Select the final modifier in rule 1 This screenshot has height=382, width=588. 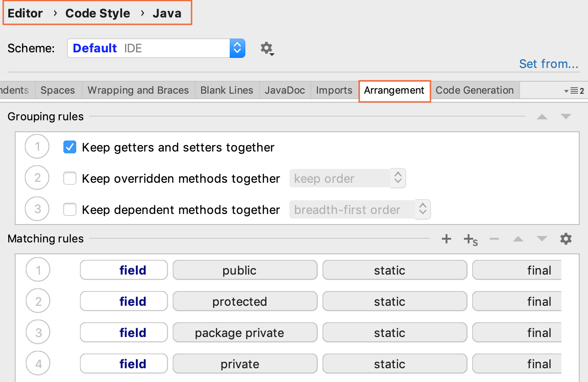click(517, 270)
